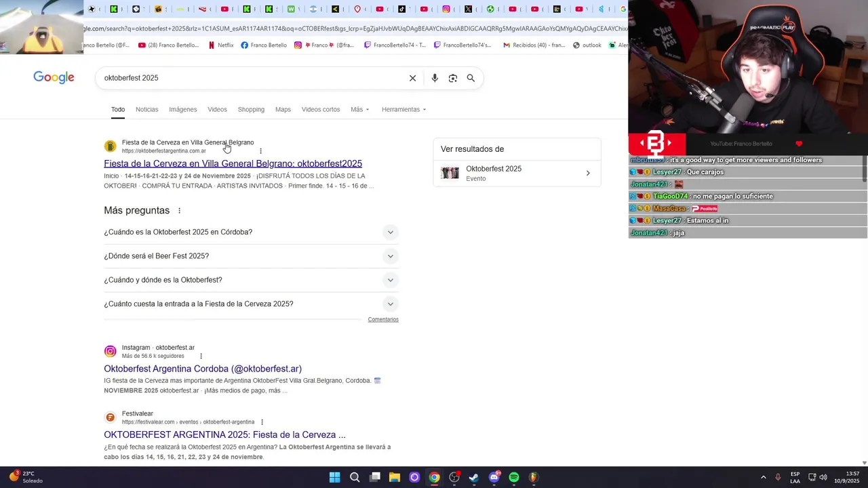Clear the search box with the X icon
The width and height of the screenshot is (868, 488).
click(412, 78)
